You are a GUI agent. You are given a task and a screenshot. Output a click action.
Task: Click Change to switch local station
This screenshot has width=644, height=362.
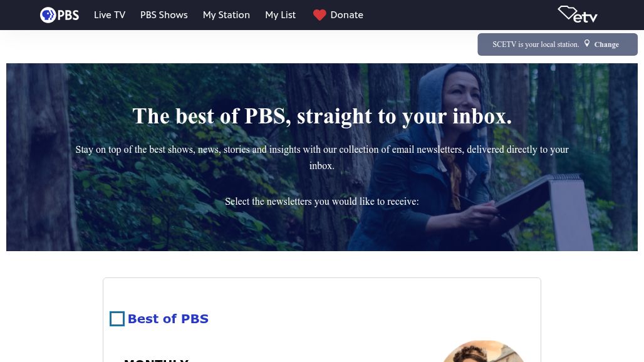(x=606, y=44)
